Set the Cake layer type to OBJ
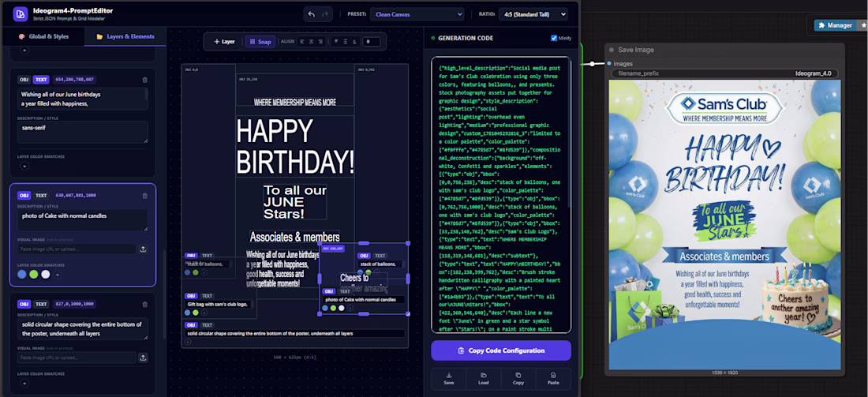The image size is (868, 397). pyautogui.click(x=24, y=196)
